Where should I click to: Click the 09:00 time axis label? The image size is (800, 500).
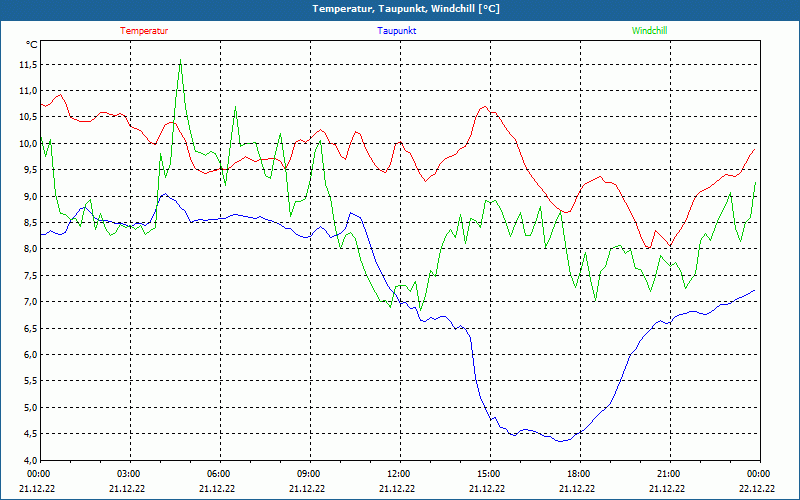click(309, 474)
